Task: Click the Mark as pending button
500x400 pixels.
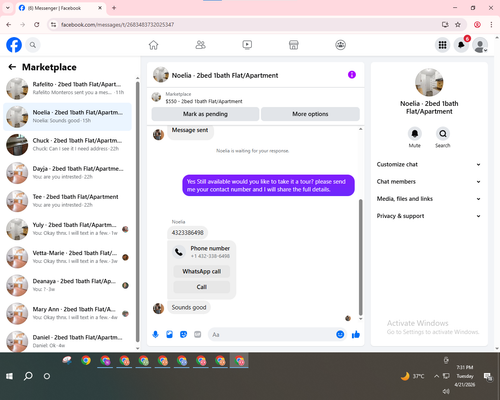Action: coord(205,114)
